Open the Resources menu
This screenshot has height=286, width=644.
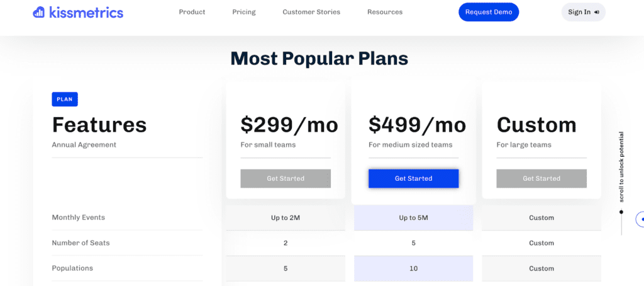tap(385, 12)
